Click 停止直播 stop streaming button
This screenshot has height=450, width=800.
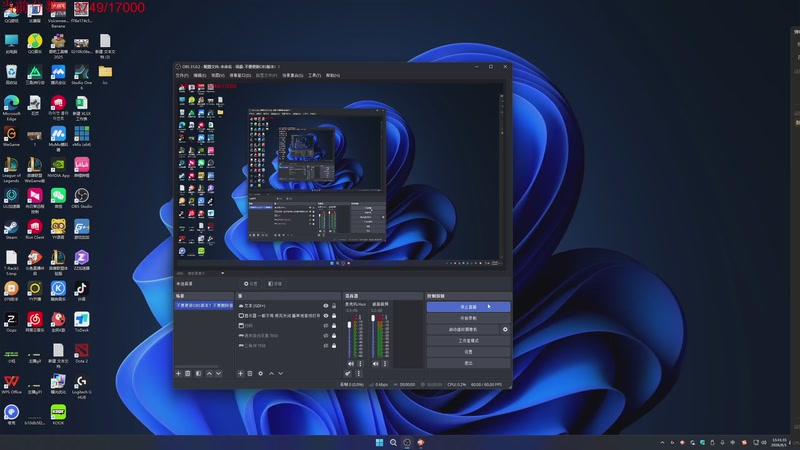coord(468,307)
